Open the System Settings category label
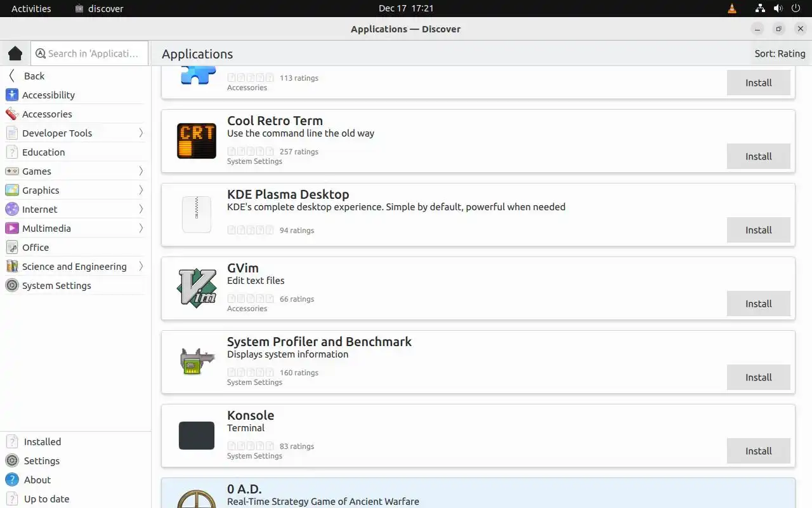Screen dimensions: 812x508 [56, 285]
